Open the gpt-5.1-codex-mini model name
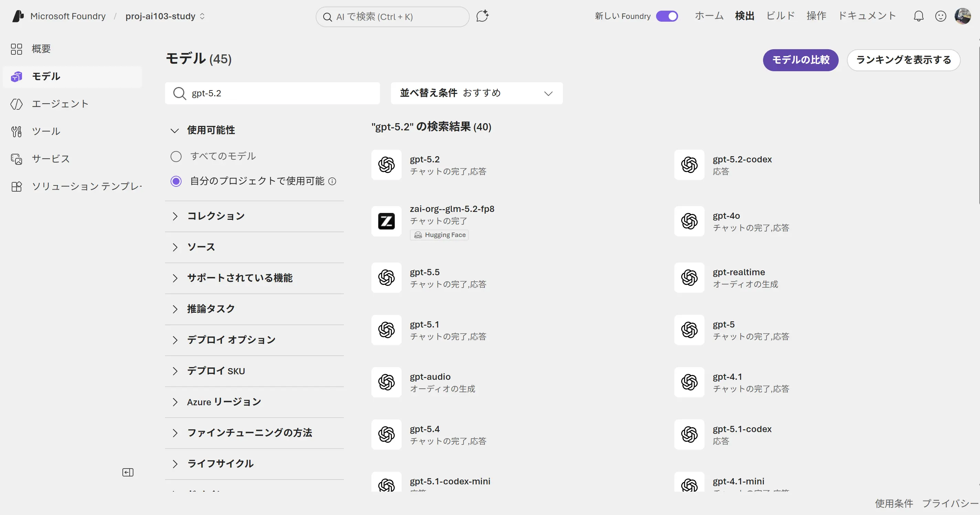 (450, 482)
